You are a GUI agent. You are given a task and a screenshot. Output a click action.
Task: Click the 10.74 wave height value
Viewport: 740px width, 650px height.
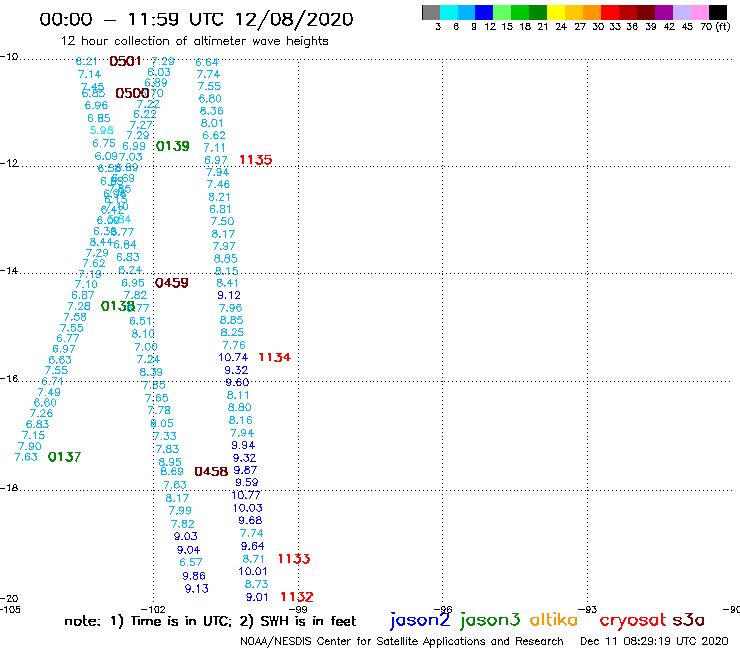tap(233, 358)
